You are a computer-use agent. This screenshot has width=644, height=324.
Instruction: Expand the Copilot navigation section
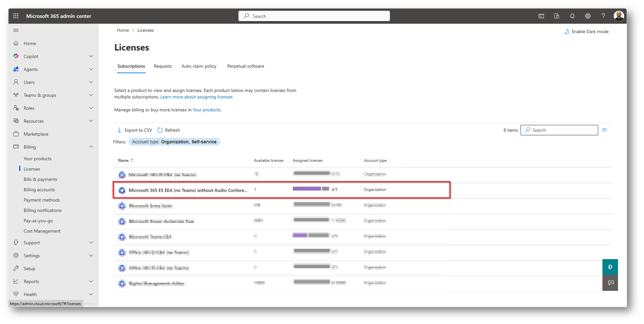(x=91, y=56)
